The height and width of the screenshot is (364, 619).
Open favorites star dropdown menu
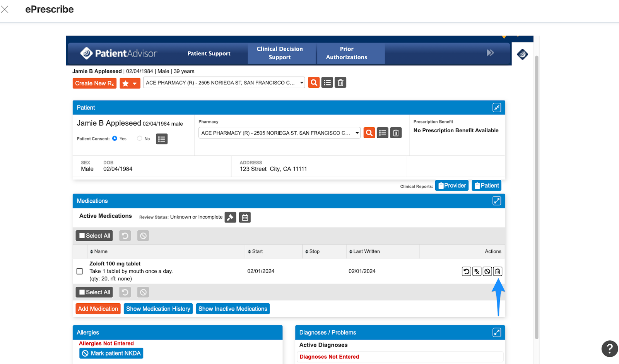tap(130, 84)
